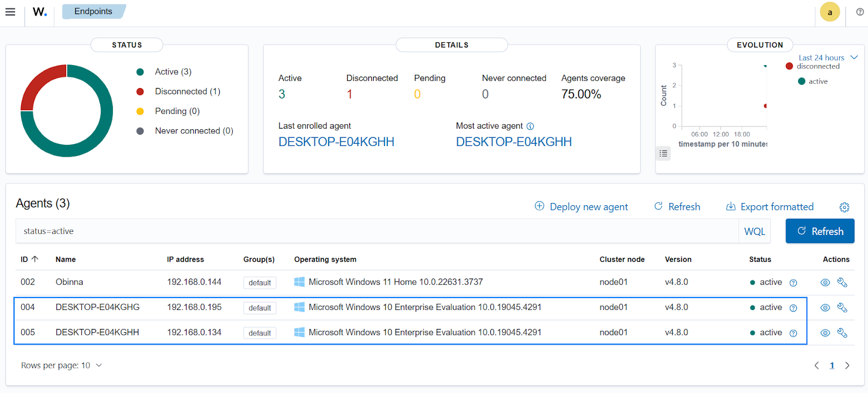The width and height of the screenshot is (868, 393).
Task: Sort table by Operating system column
Action: (325, 259)
